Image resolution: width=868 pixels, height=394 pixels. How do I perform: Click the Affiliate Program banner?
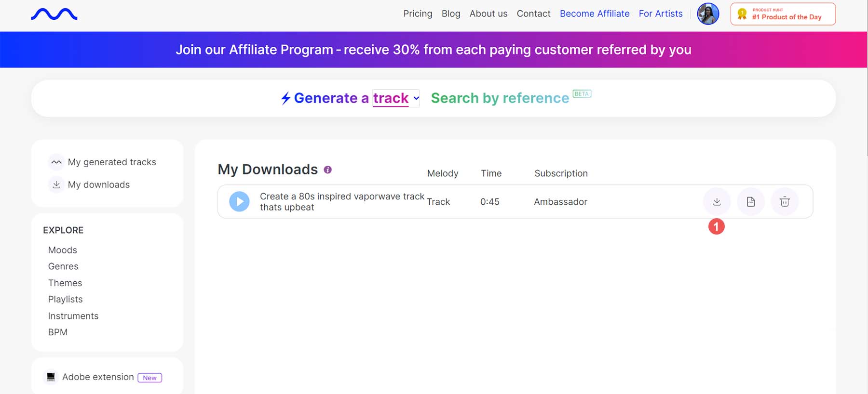point(433,50)
